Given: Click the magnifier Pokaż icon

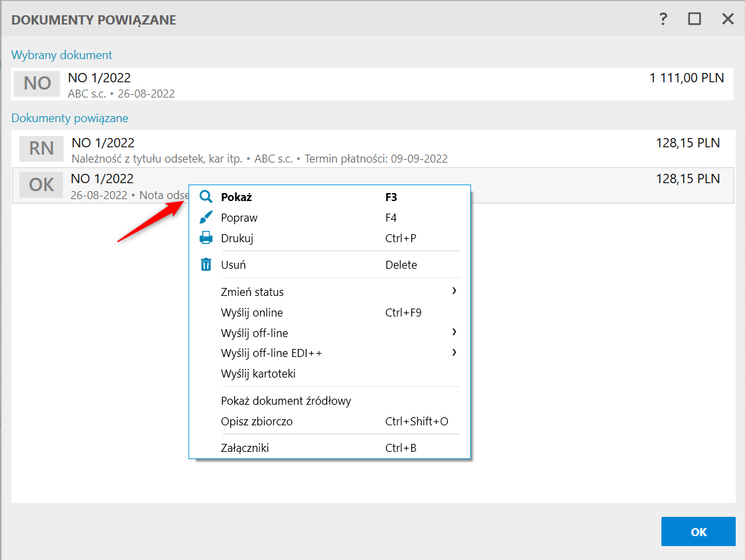Looking at the screenshot, I should (206, 197).
